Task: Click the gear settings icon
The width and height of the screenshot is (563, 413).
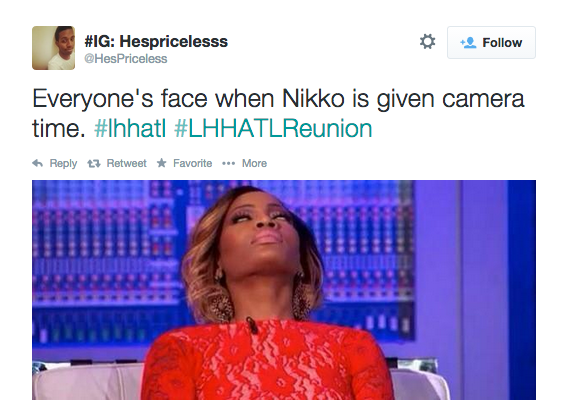Action: click(427, 42)
